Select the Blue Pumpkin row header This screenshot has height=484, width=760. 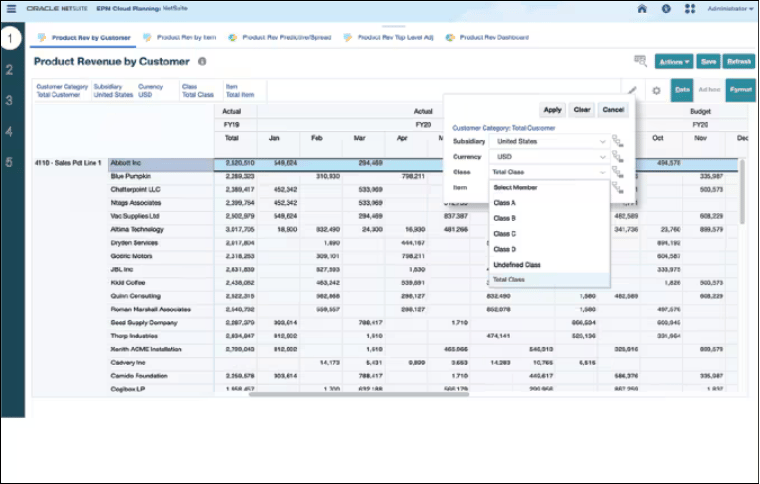pos(160,176)
